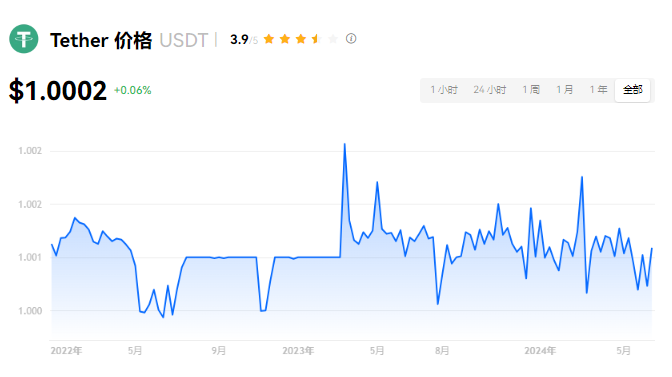672x377 pixels.
Task: Click the third gold rating star
Action: point(301,39)
